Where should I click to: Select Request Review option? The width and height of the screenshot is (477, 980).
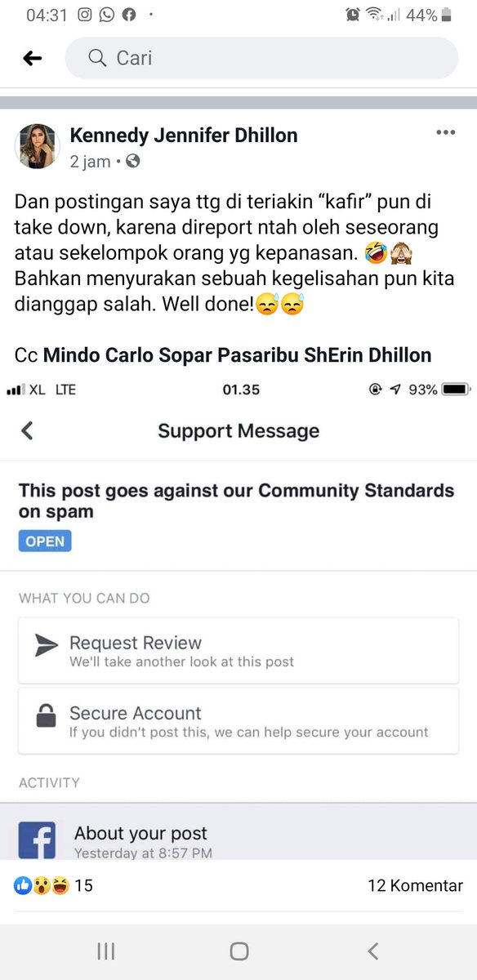[238, 650]
